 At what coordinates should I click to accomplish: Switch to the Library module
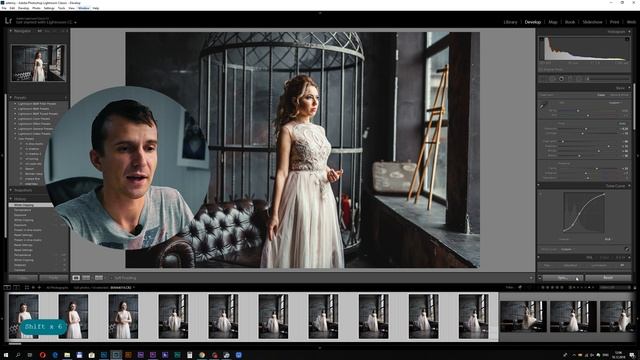pyautogui.click(x=510, y=22)
